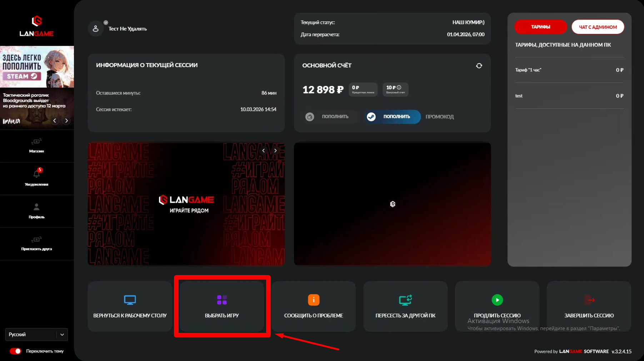Open Пригласить друга invite section
Image resolution: width=644 pixels, height=361 pixels.
click(x=36, y=244)
